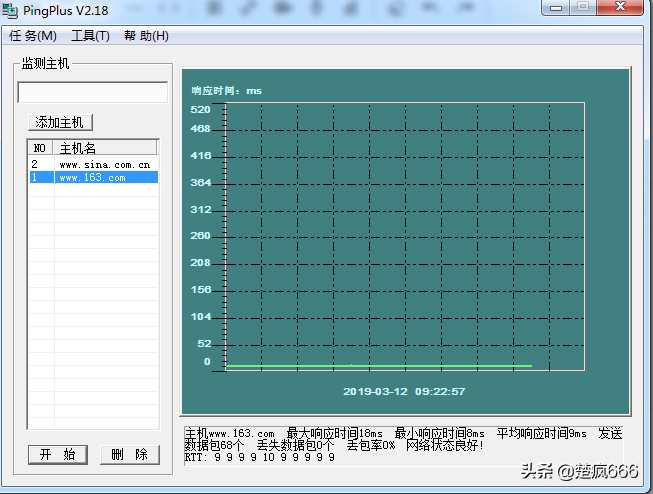Click the host name input field
Viewport: 653px width, 494px height.
pos(92,92)
